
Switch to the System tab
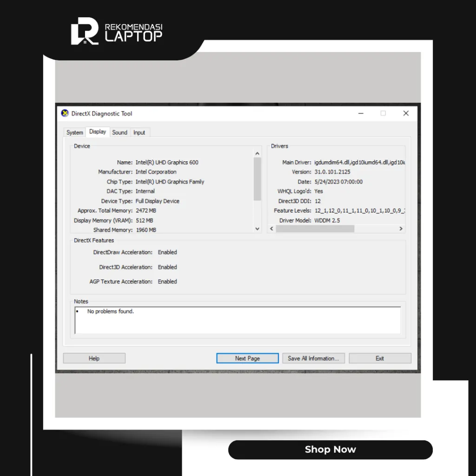click(x=74, y=132)
